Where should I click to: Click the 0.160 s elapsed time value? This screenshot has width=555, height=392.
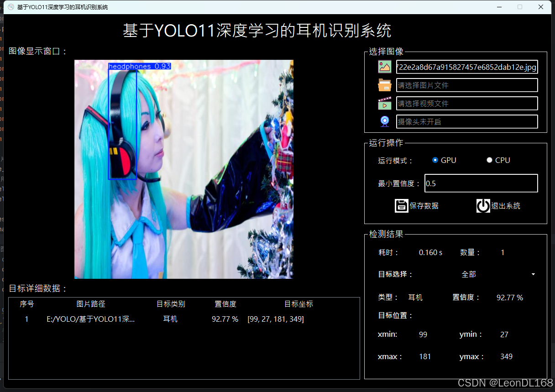pyautogui.click(x=430, y=252)
